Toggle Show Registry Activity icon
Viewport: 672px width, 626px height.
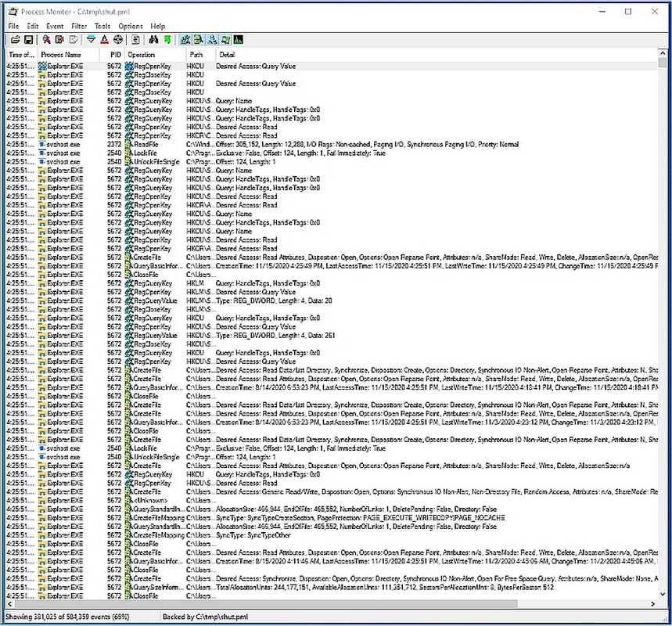(185, 40)
